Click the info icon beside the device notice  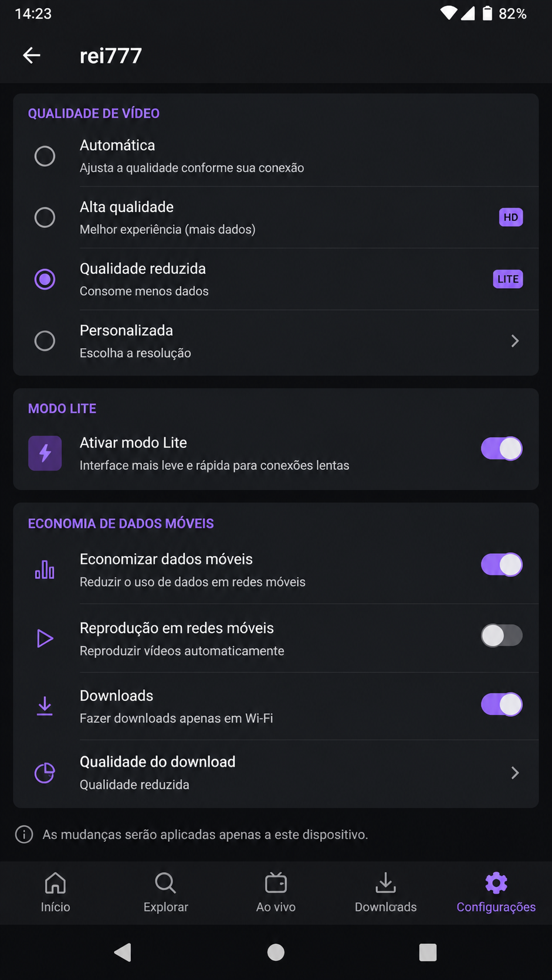tap(24, 834)
